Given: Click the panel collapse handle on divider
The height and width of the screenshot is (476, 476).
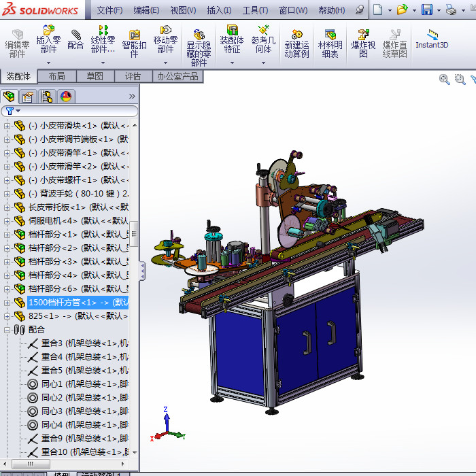Looking at the screenshot, I should [141, 271].
